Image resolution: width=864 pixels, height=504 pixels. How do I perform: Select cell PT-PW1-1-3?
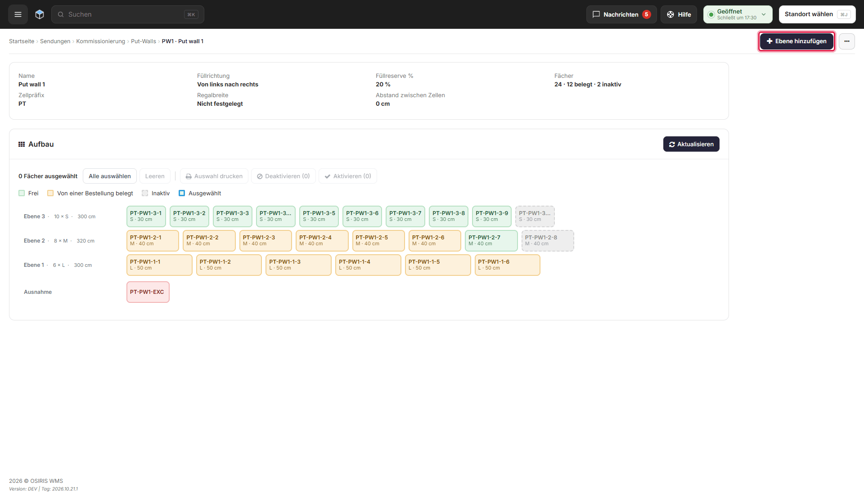[299, 265]
